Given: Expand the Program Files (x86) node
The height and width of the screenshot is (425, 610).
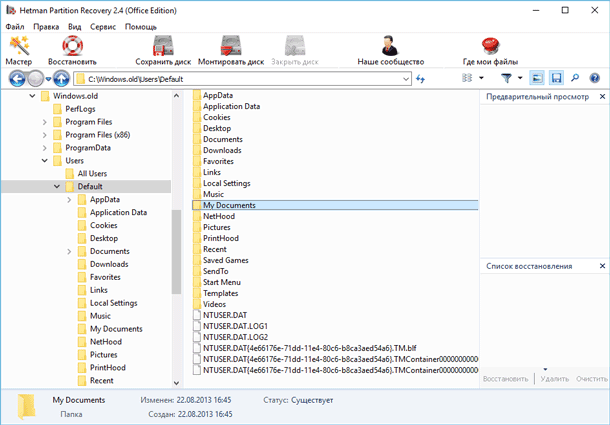Looking at the screenshot, I should 45,135.
